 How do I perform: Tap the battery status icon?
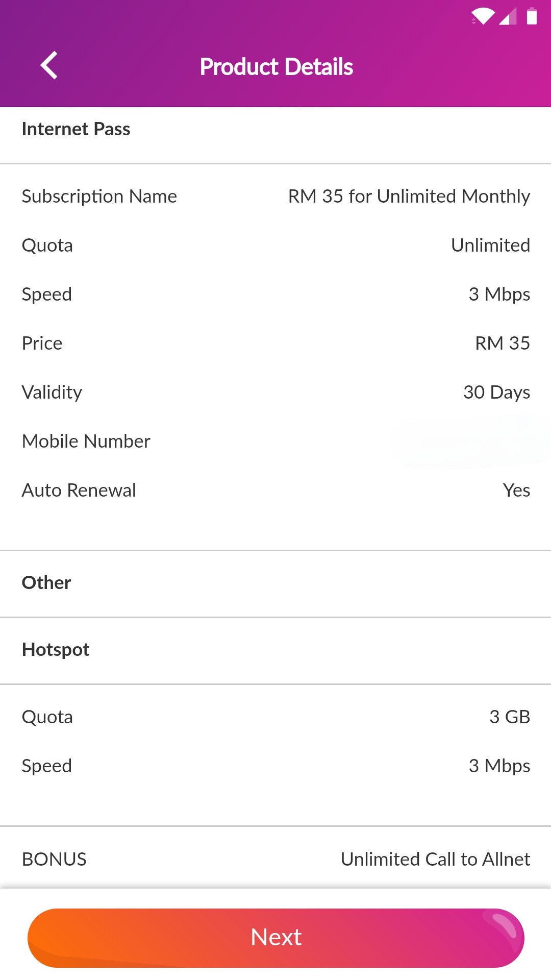pos(532,16)
